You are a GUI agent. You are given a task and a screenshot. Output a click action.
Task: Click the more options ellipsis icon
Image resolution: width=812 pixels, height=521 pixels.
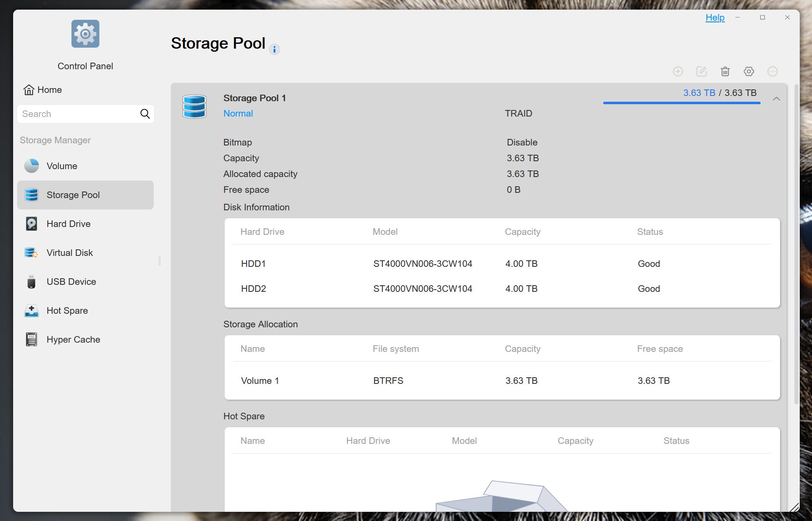(x=772, y=71)
